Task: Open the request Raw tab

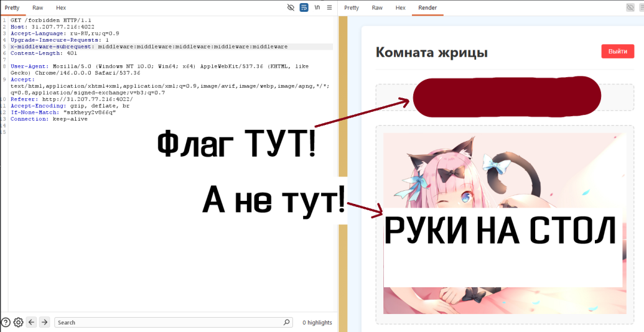Action: coord(38,8)
